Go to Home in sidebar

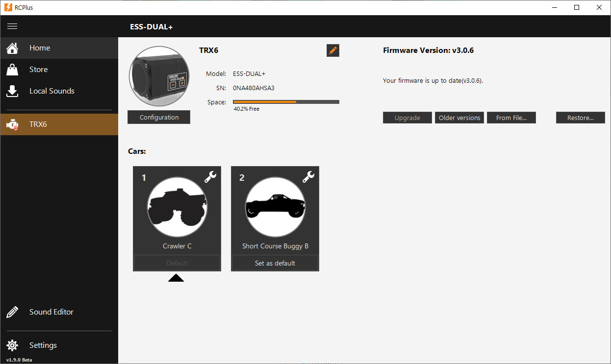click(x=59, y=48)
